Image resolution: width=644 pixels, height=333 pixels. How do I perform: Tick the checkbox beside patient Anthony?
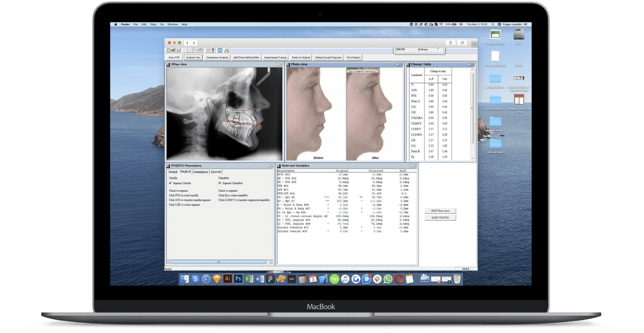438,49
